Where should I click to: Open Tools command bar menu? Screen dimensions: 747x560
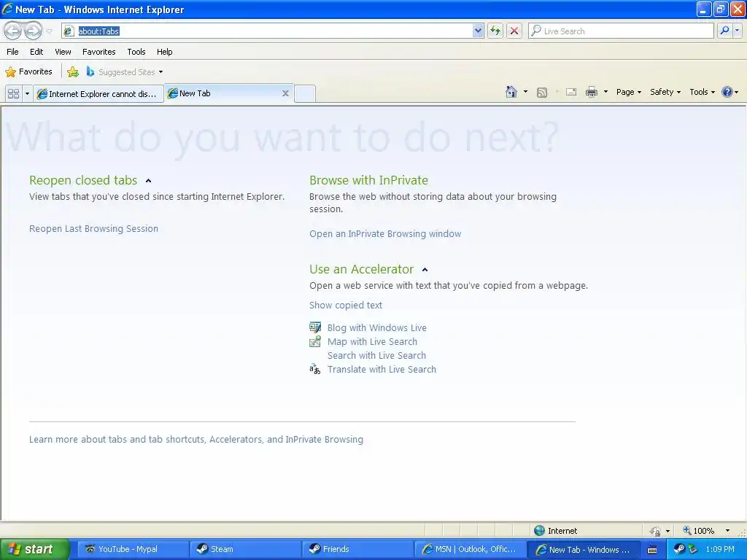tap(703, 92)
